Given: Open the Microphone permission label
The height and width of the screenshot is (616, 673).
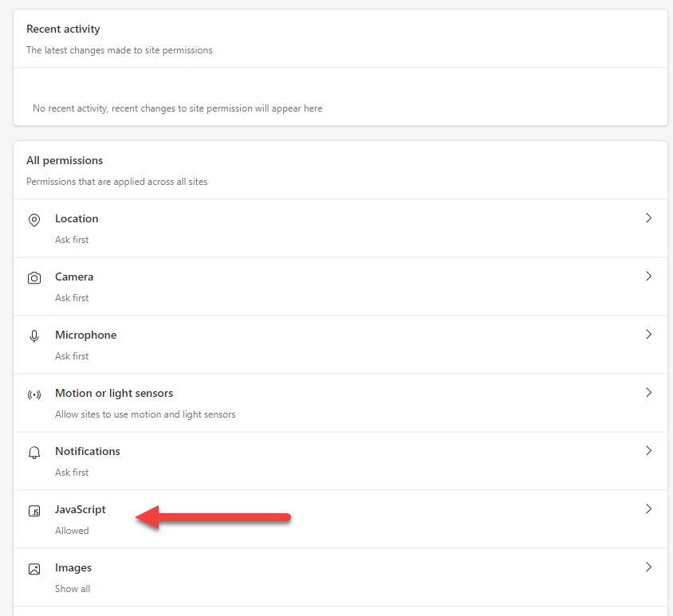Looking at the screenshot, I should click(86, 335).
